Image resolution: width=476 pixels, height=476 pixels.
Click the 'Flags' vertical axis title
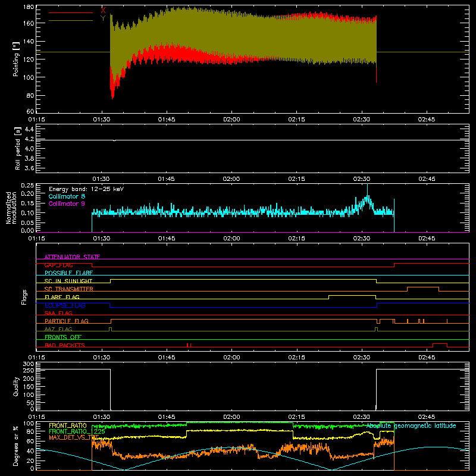click(24, 297)
